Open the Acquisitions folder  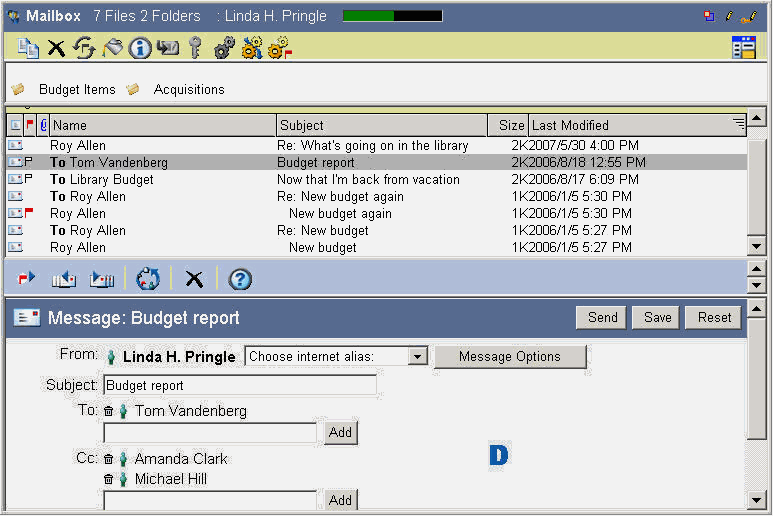click(189, 90)
